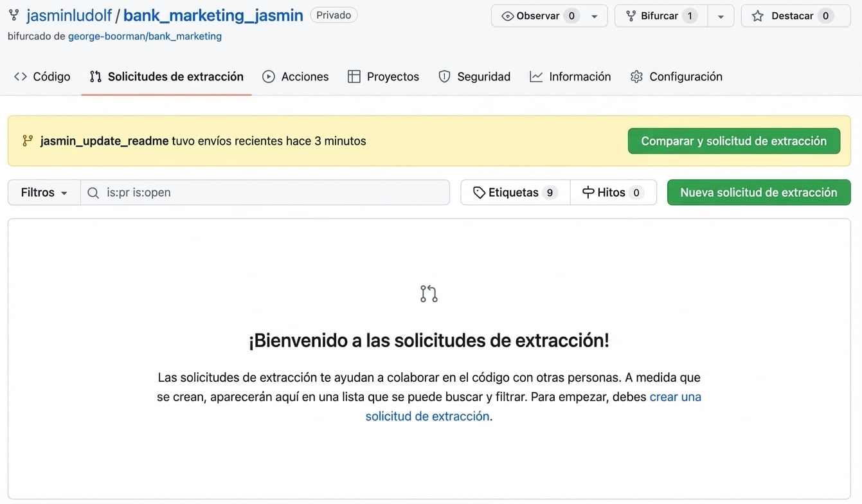Click the crear una solicitud de extracción link
This screenshot has width=862, height=504.
coord(534,406)
